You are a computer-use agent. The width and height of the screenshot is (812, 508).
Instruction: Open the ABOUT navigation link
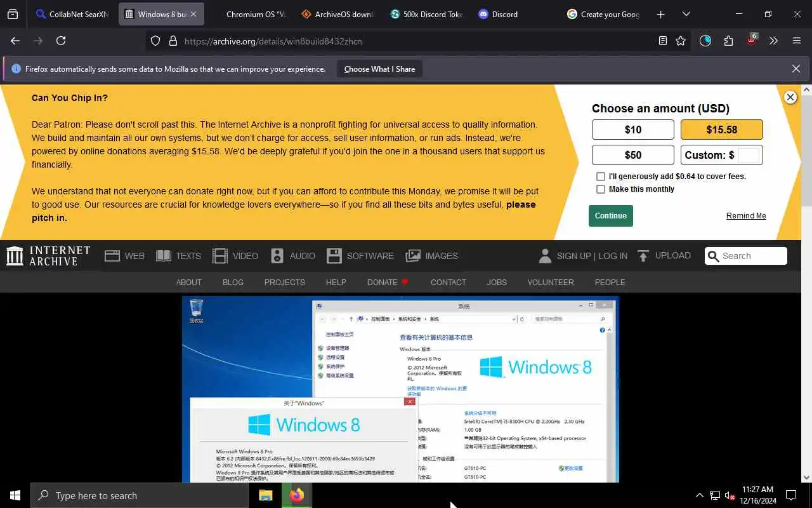(188, 282)
